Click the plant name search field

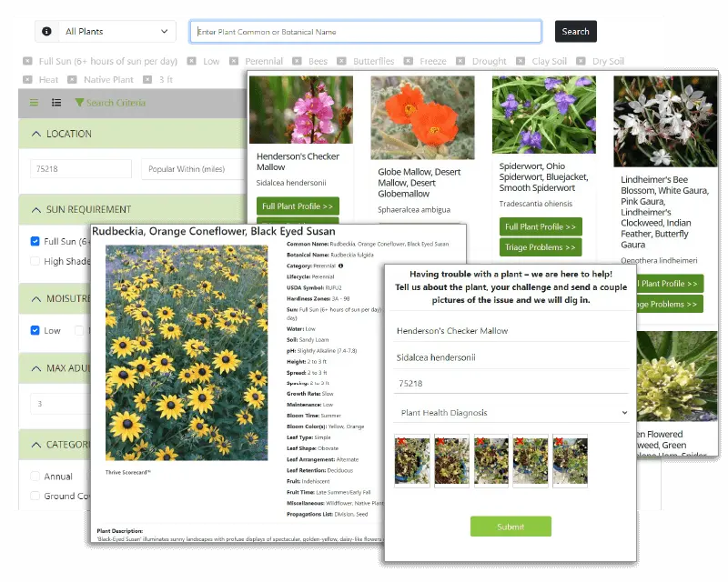coord(366,32)
